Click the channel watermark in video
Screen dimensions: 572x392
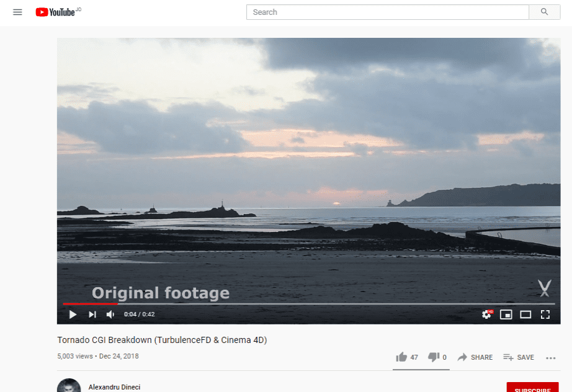(x=545, y=288)
